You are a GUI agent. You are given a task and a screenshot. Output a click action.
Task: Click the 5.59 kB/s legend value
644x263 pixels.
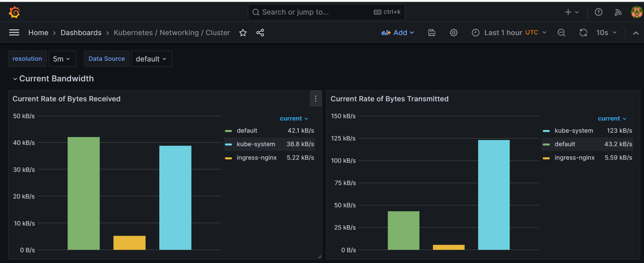pos(618,158)
